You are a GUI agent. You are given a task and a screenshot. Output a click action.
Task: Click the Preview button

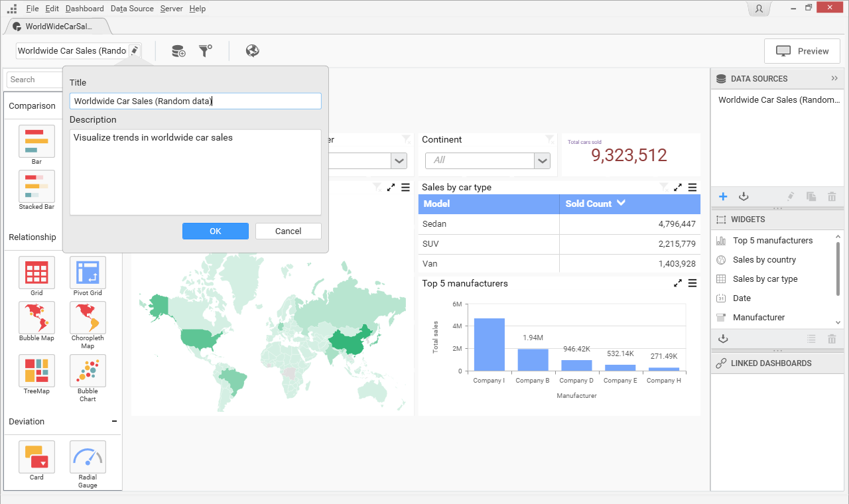coord(802,51)
